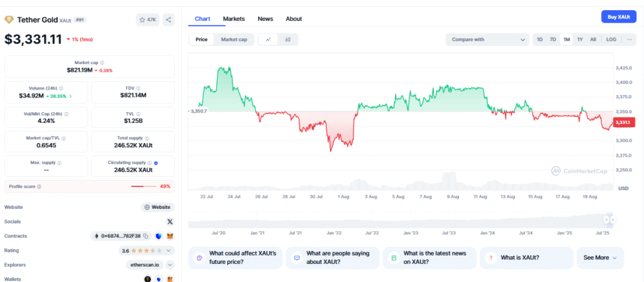Click the Buy XAUt button

click(x=619, y=17)
